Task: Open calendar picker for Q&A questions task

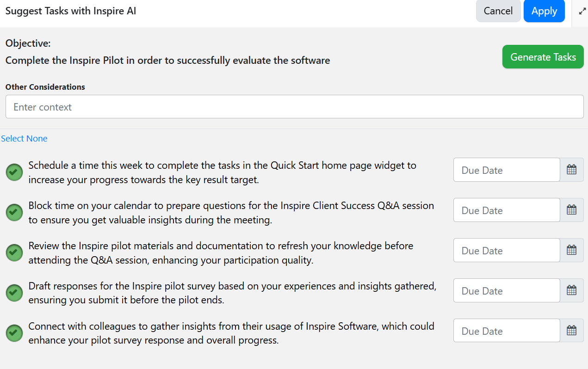Action: coord(572,210)
